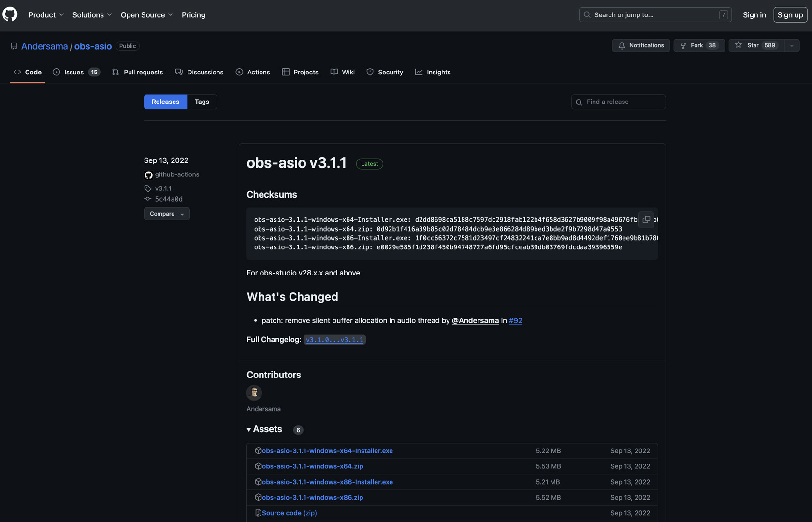This screenshot has width=812, height=522.
Task: Open commit 5c44a0d
Action: click(168, 199)
